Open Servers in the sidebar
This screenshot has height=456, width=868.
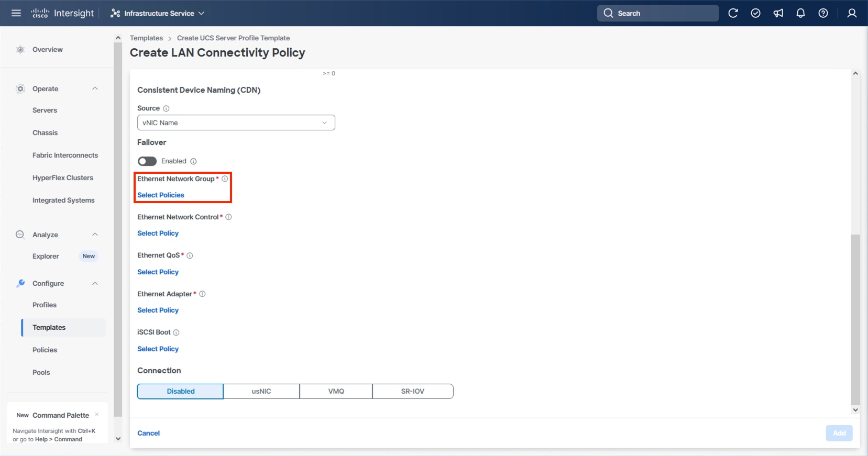(x=45, y=110)
